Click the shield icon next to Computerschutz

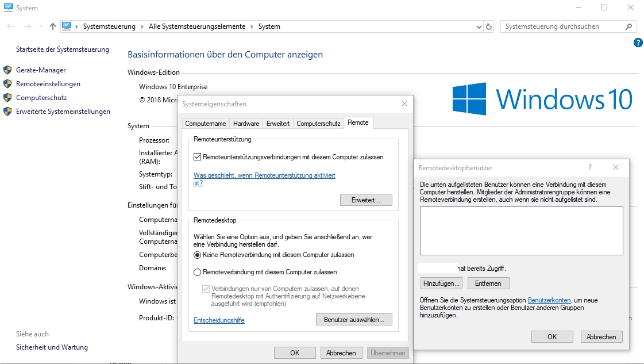click(7, 98)
